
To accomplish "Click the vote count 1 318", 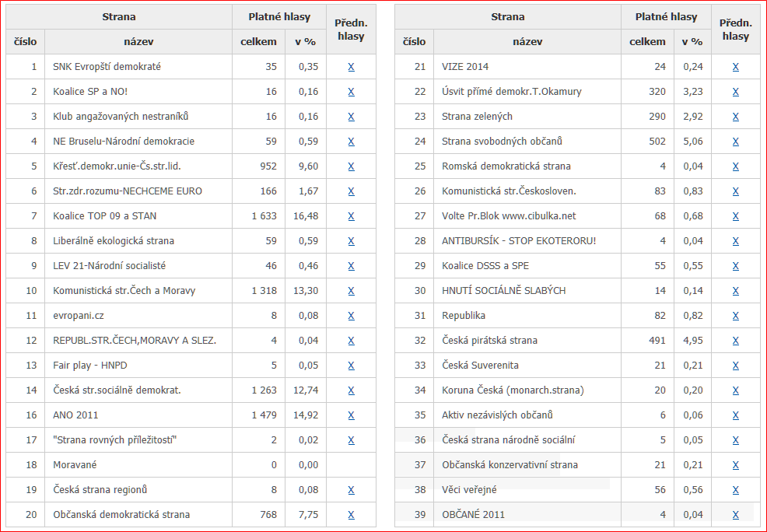I will click(264, 291).
